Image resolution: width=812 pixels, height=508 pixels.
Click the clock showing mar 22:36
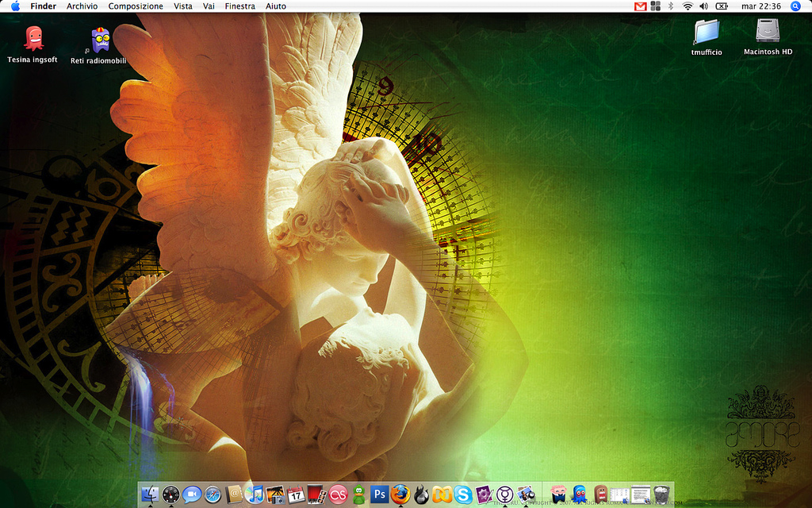click(761, 6)
